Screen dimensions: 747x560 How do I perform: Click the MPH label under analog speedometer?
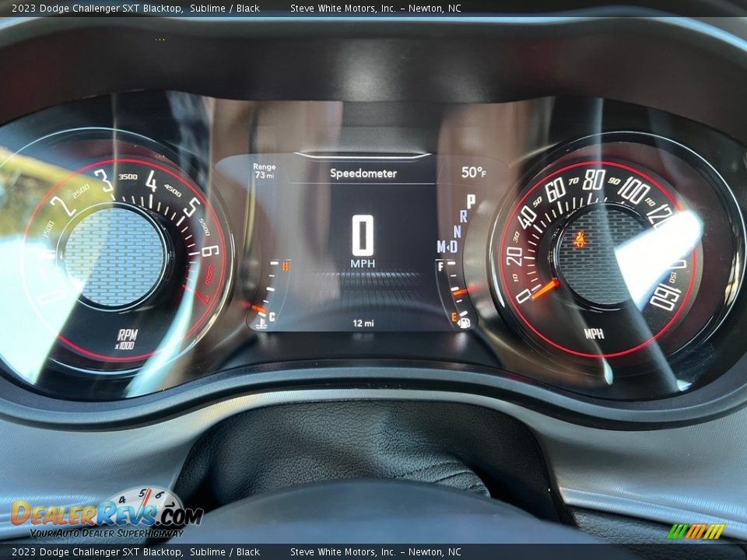594,334
